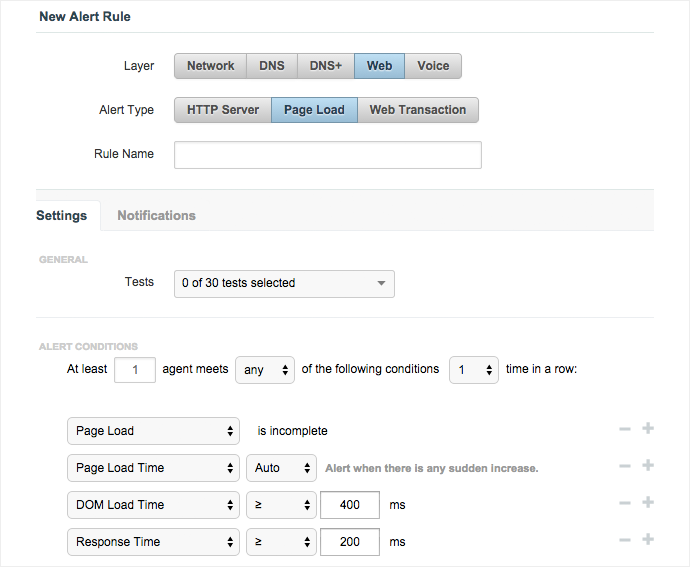Screen dimensions: 690x567
Task: Add condition after DOM Load Time row
Action: [647, 504]
